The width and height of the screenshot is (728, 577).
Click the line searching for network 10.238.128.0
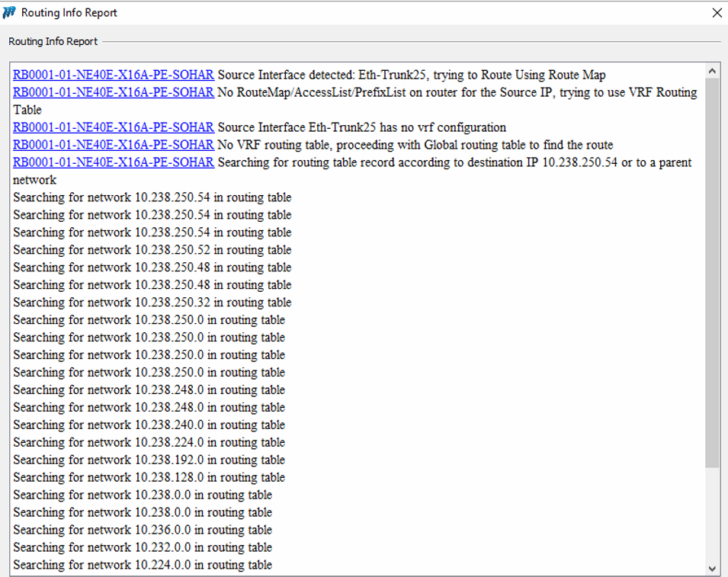[x=149, y=478]
